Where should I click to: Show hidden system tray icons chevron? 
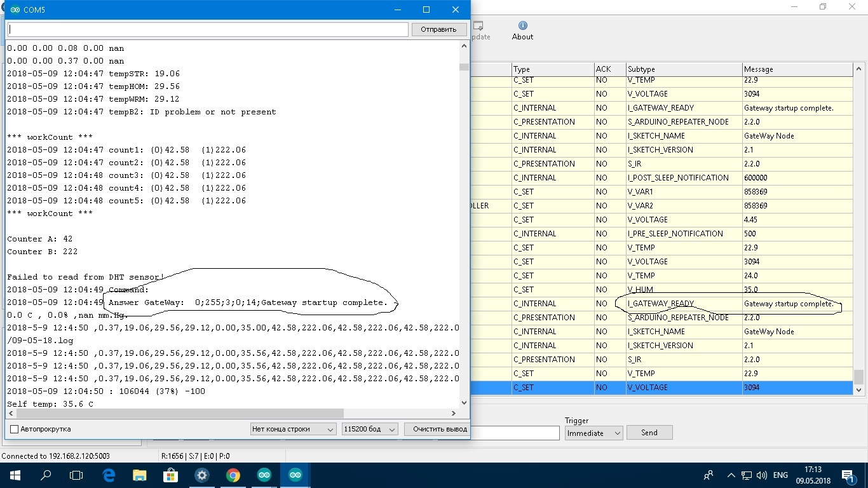pos(731,475)
